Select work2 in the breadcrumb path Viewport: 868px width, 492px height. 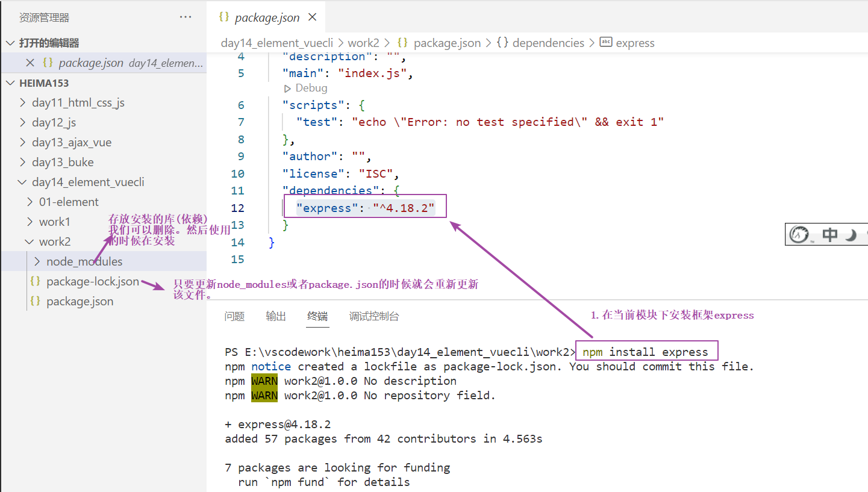363,43
